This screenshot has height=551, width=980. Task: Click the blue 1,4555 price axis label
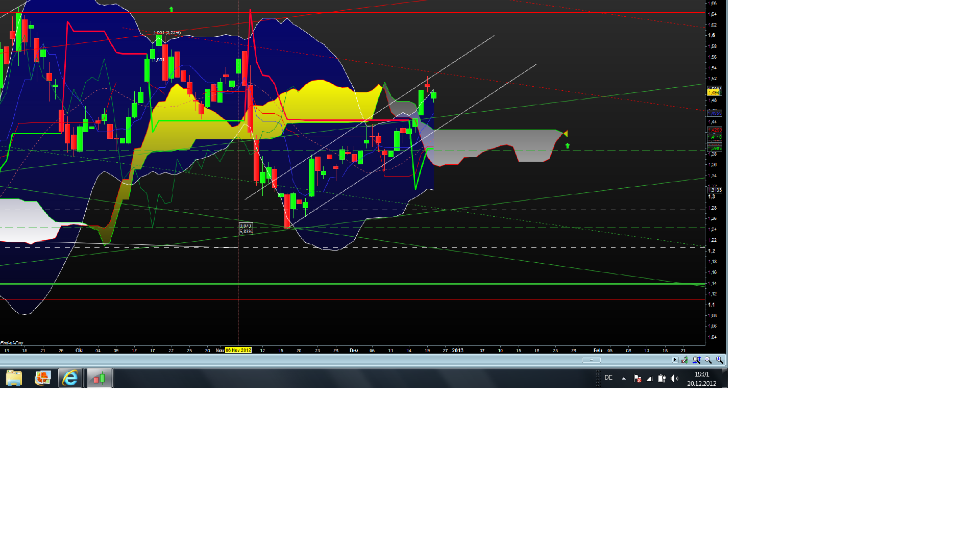[715, 113]
